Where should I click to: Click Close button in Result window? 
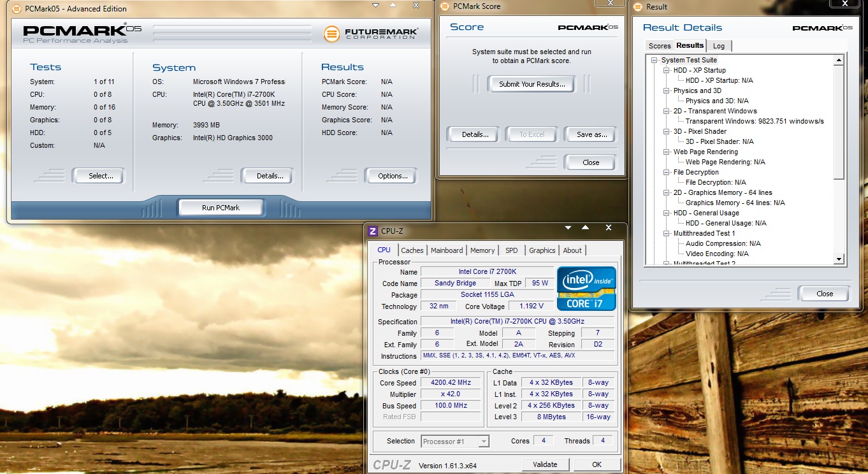point(824,294)
